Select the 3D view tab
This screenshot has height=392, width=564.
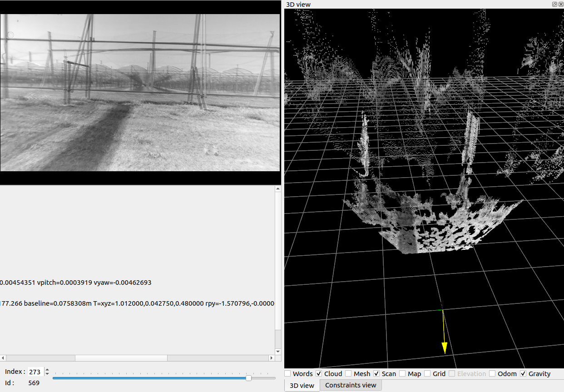click(x=302, y=385)
